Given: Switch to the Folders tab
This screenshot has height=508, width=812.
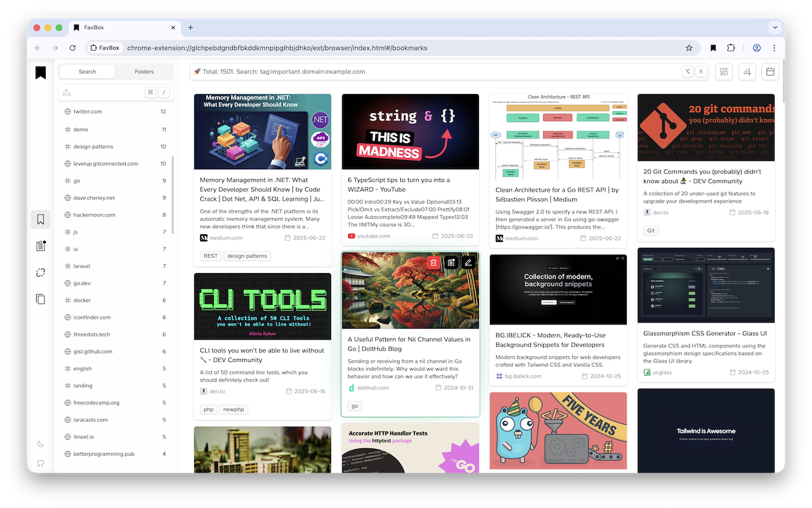Looking at the screenshot, I should pyautogui.click(x=144, y=71).
